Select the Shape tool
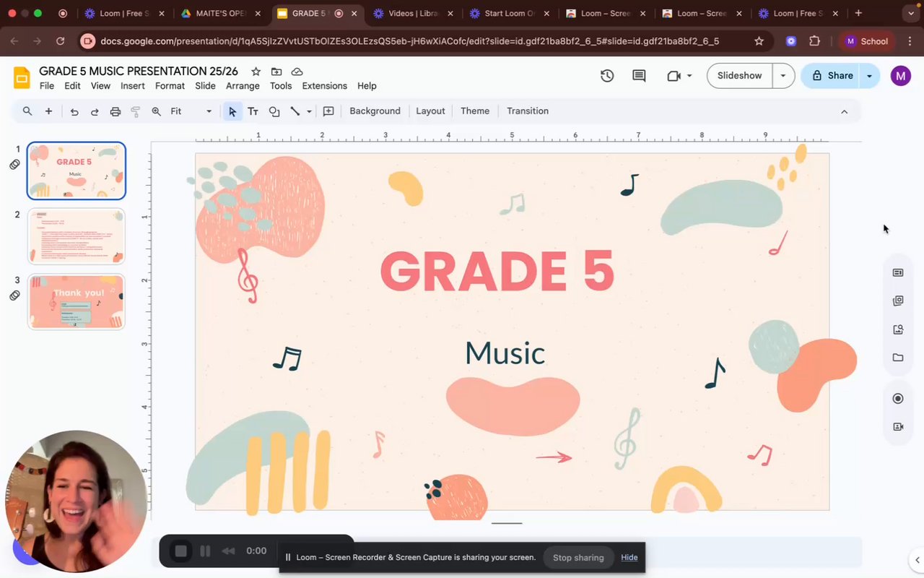924x578 pixels. [x=274, y=111]
